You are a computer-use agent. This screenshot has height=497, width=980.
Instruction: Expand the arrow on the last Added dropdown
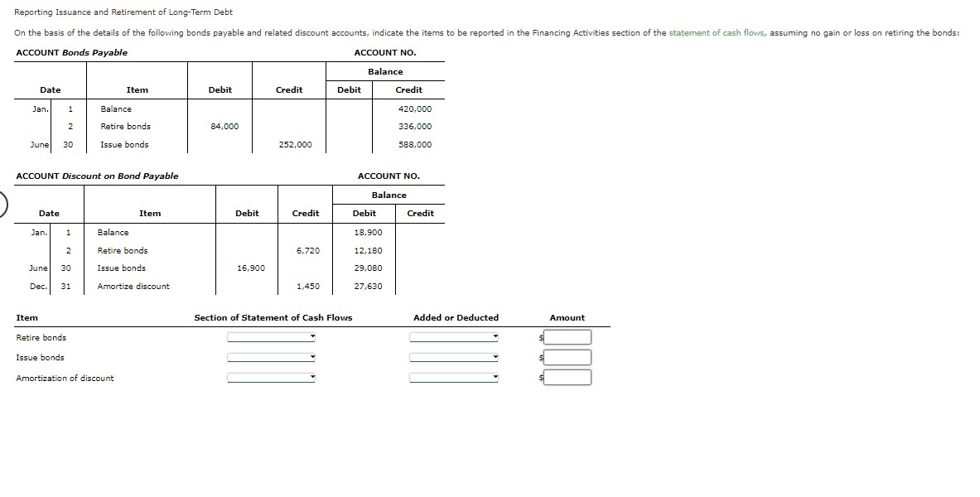pos(496,377)
